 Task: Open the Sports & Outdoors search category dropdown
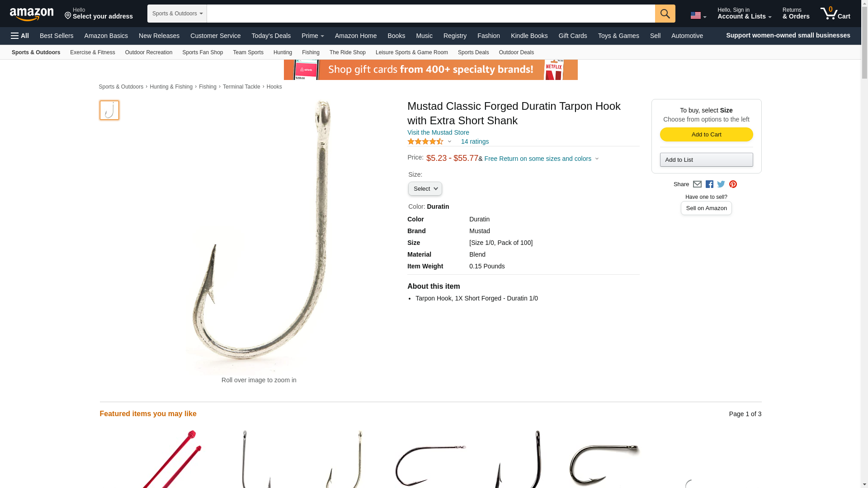pyautogui.click(x=177, y=14)
